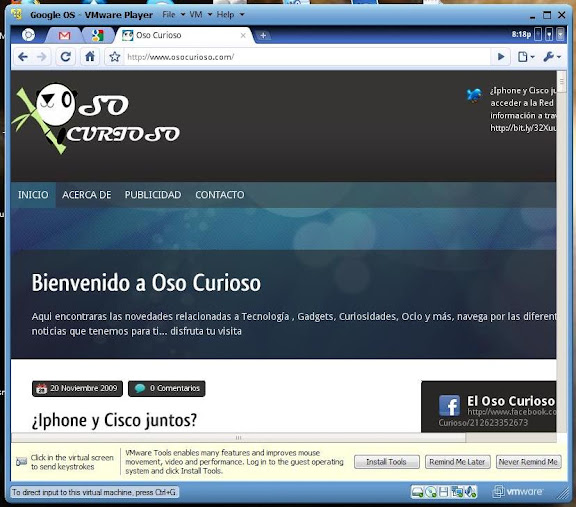The width and height of the screenshot is (576, 507).
Task: Click the network status icon beside clock
Action: click(x=549, y=35)
